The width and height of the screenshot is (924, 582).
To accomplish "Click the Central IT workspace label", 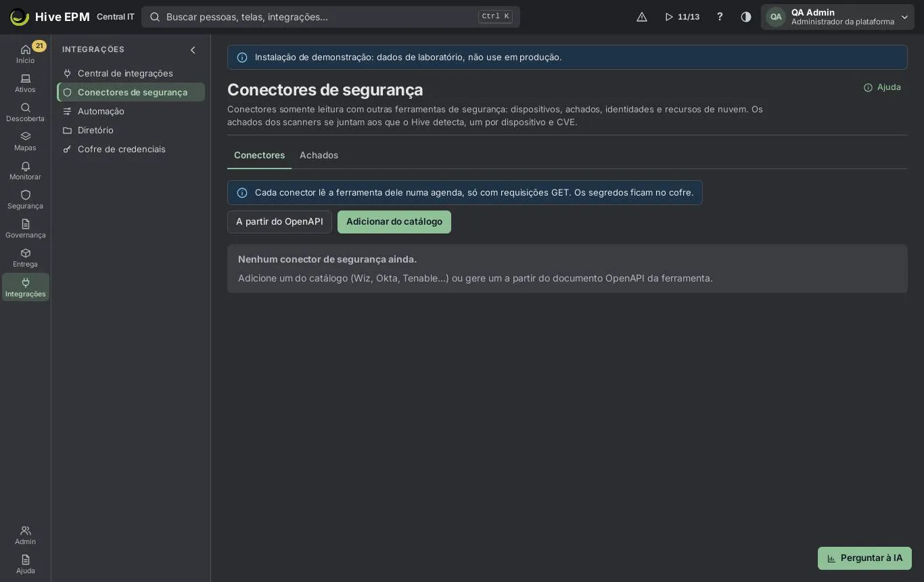I will pyautogui.click(x=116, y=17).
